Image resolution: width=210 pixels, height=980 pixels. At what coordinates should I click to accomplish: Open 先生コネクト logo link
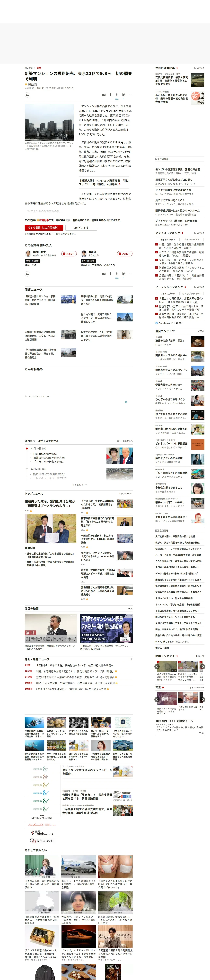click(42, 841)
